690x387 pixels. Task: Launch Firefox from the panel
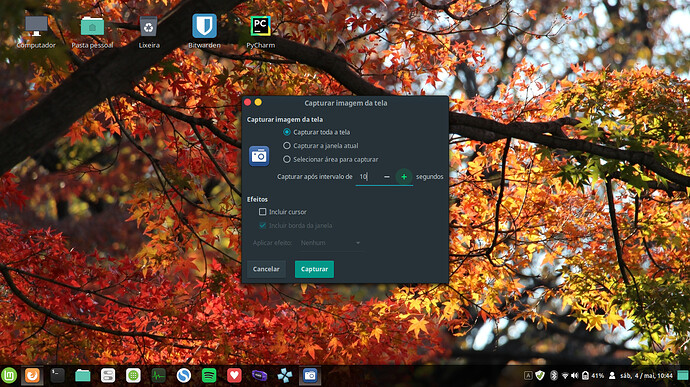coord(32,376)
